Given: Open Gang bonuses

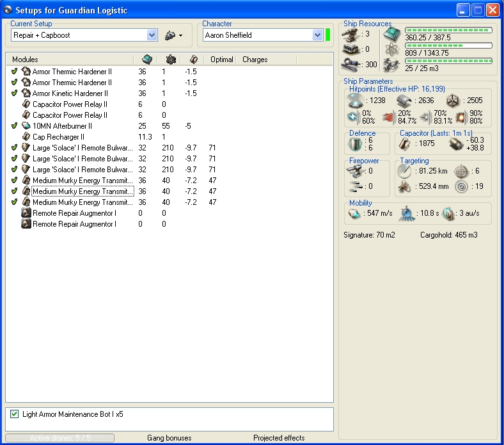Looking at the screenshot, I should coord(169,438).
